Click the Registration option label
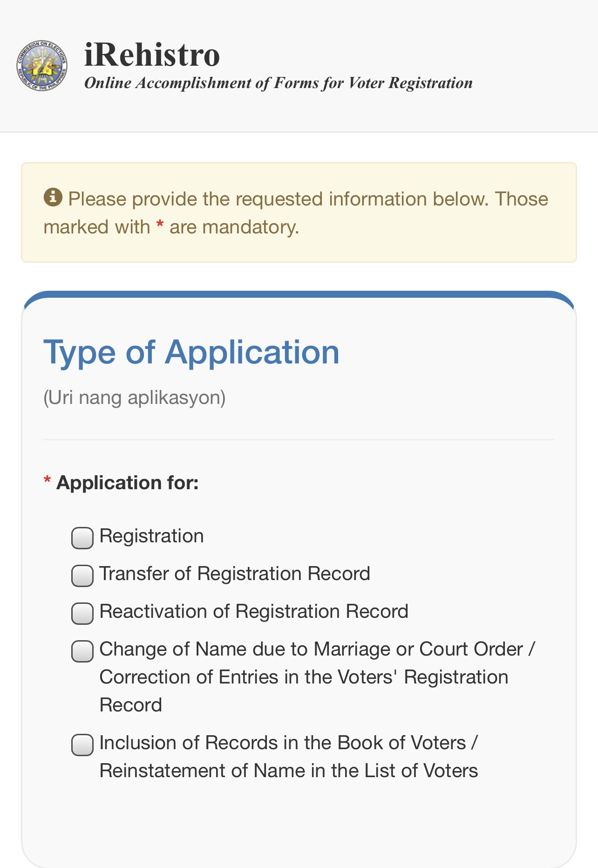 pyautogui.click(x=152, y=536)
